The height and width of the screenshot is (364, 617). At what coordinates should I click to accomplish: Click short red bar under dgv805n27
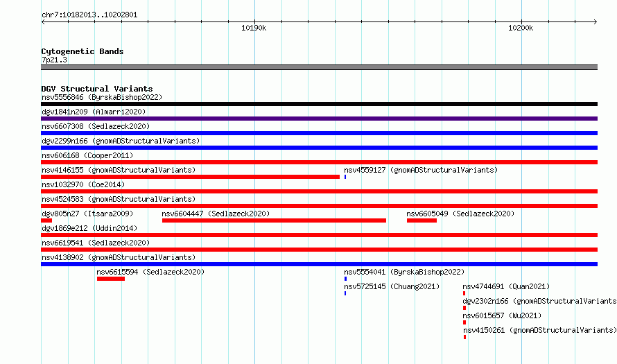(46, 220)
